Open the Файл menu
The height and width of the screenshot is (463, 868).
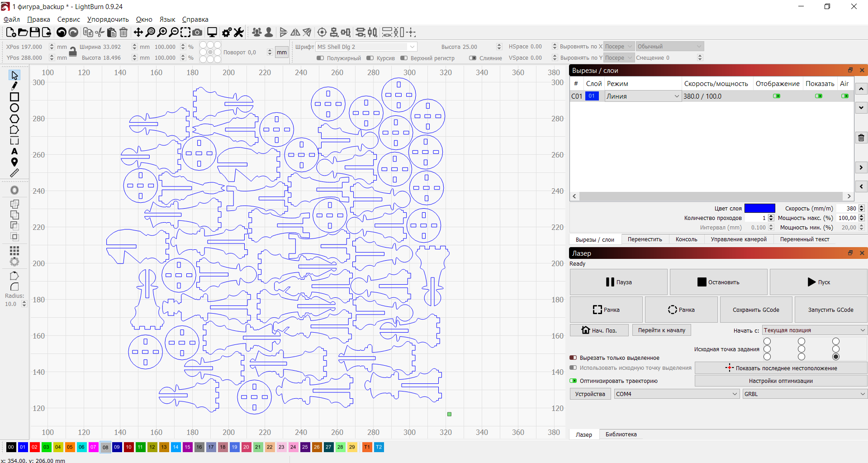point(12,19)
